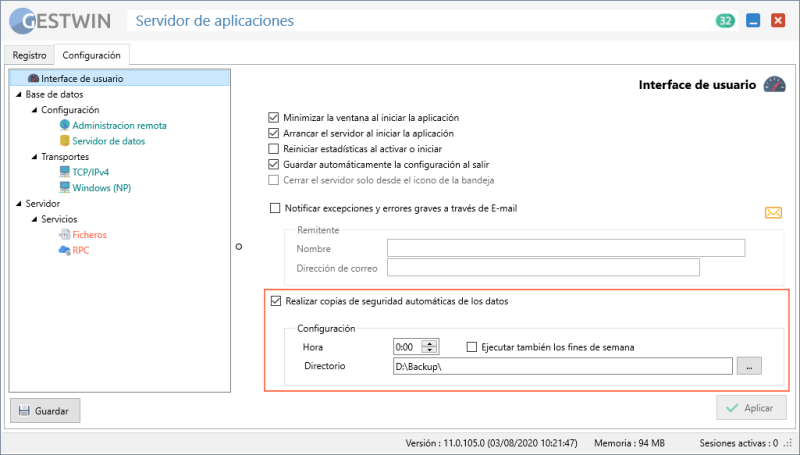The height and width of the screenshot is (455, 800).
Task: Click the Servidor de datos database icon
Action: point(65,141)
